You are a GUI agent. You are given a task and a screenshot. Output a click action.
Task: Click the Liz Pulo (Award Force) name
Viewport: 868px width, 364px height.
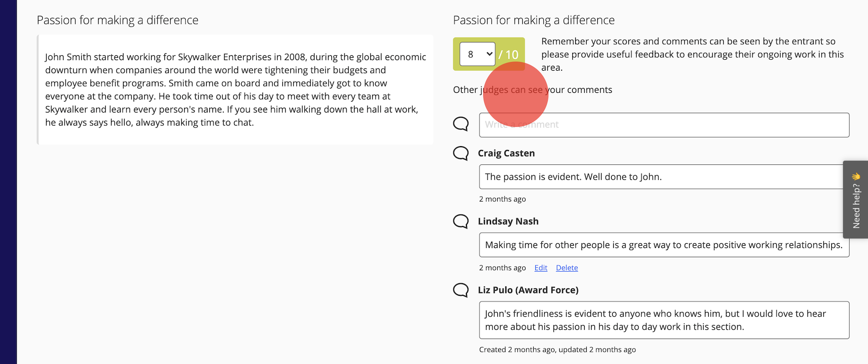528,290
